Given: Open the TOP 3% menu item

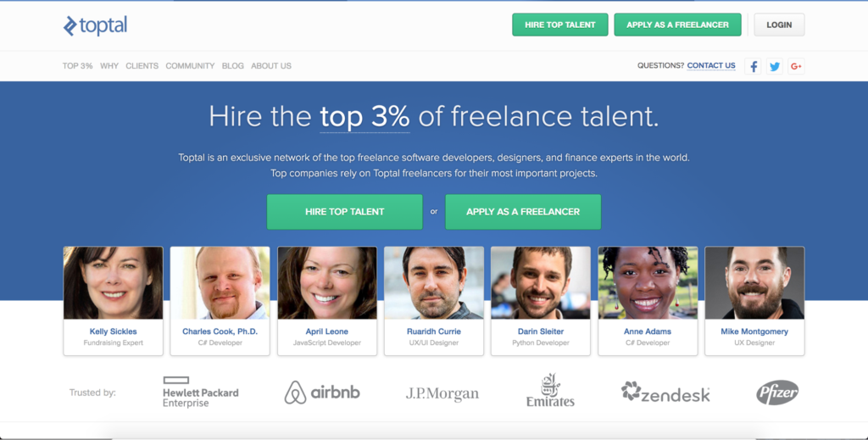Looking at the screenshot, I should (x=77, y=66).
